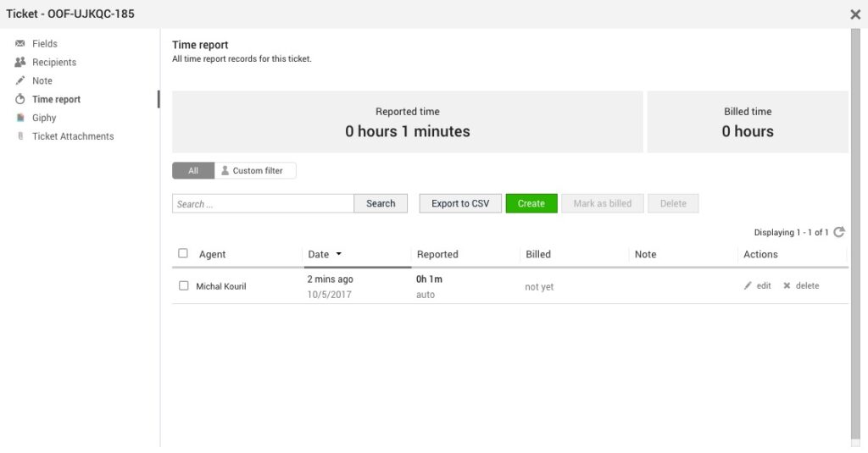Sort by the Reported column header

click(x=437, y=254)
